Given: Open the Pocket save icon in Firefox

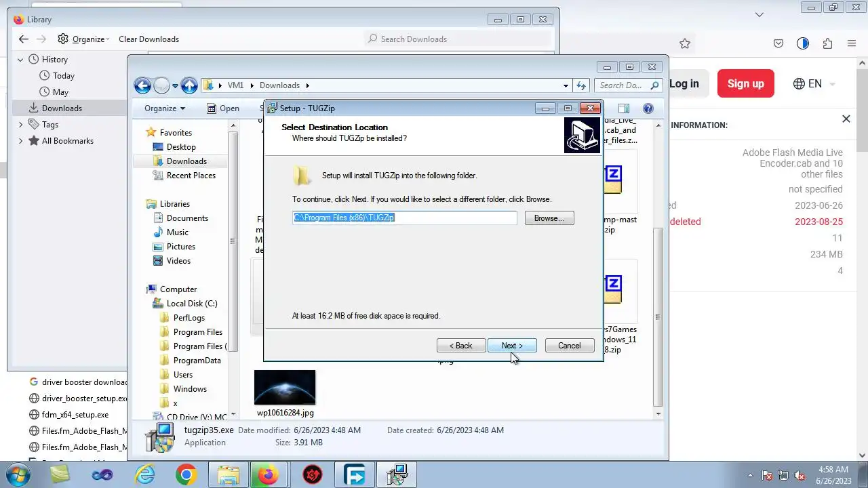Looking at the screenshot, I should tap(778, 43).
